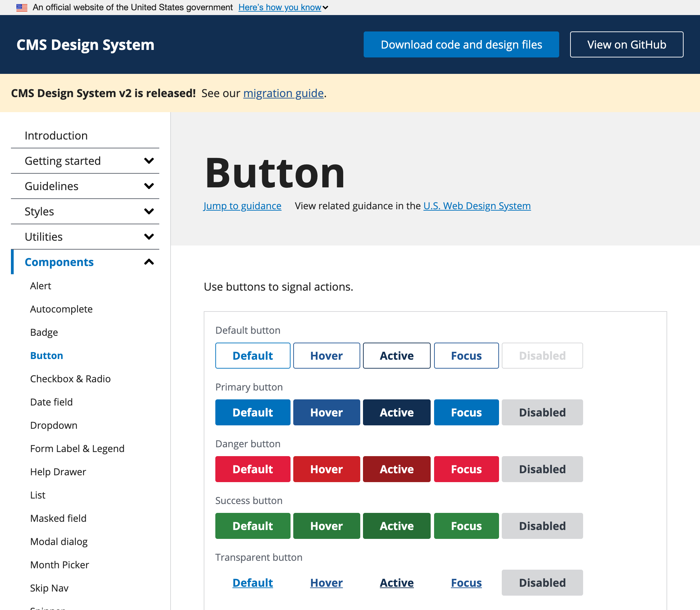Click Transparent Default link button
Screen dimensions: 700x610
click(x=253, y=583)
